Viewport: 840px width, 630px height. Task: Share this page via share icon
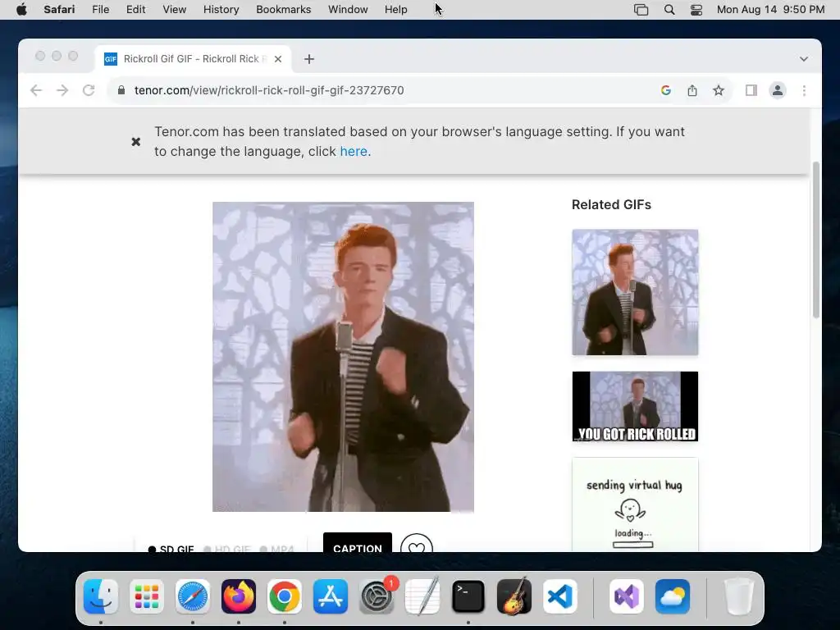tap(692, 90)
